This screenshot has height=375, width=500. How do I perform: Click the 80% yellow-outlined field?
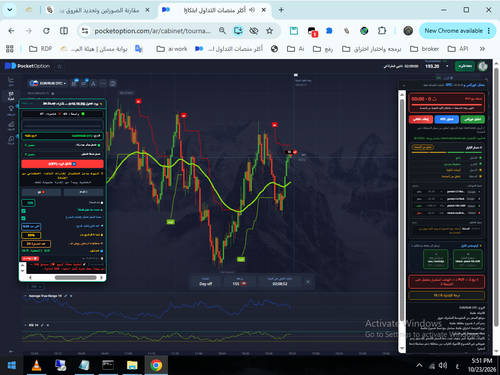31,235
